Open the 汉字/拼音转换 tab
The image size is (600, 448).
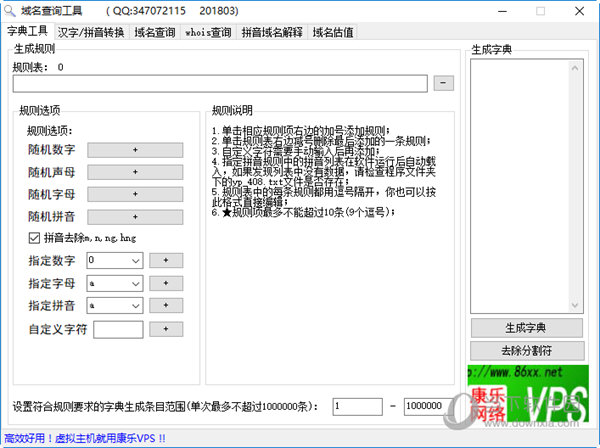[x=91, y=33]
